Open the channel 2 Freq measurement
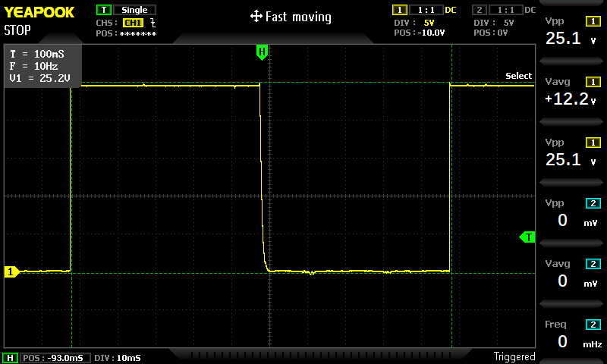 pyautogui.click(x=572, y=334)
